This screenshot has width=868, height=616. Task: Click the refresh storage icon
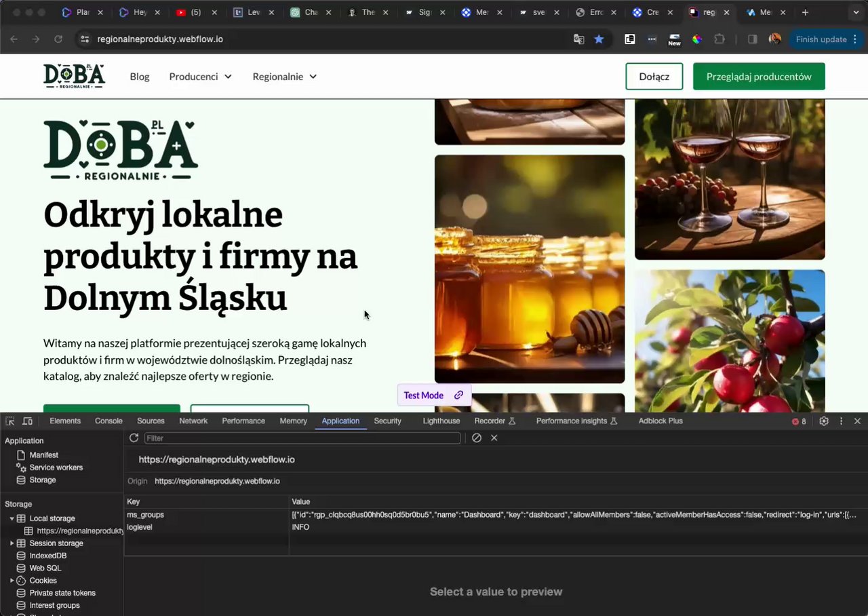tap(134, 438)
